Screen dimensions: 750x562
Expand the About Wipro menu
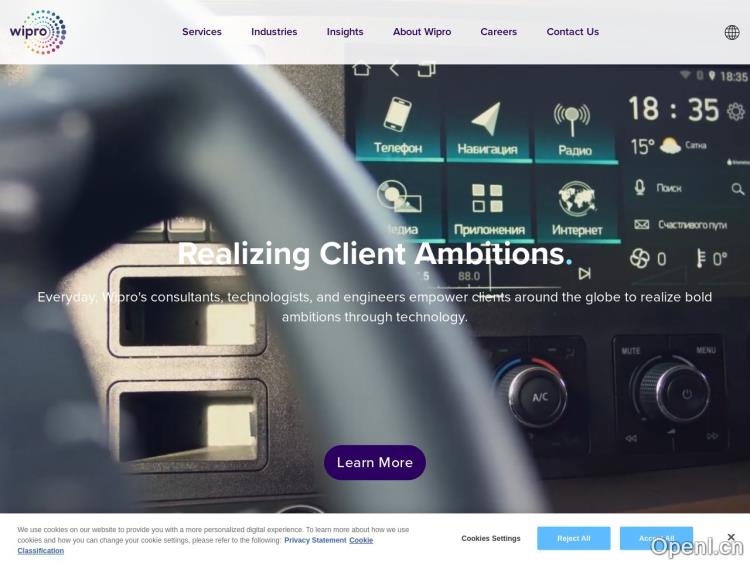coord(422,32)
